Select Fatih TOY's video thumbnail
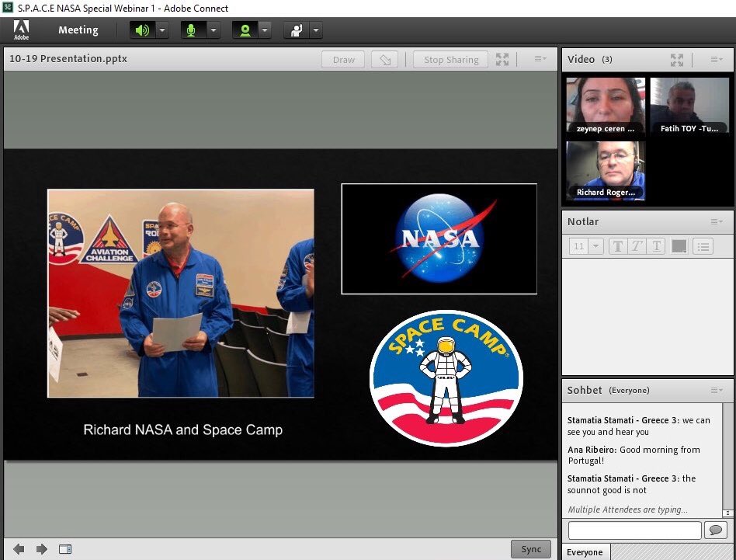 [689, 106]
